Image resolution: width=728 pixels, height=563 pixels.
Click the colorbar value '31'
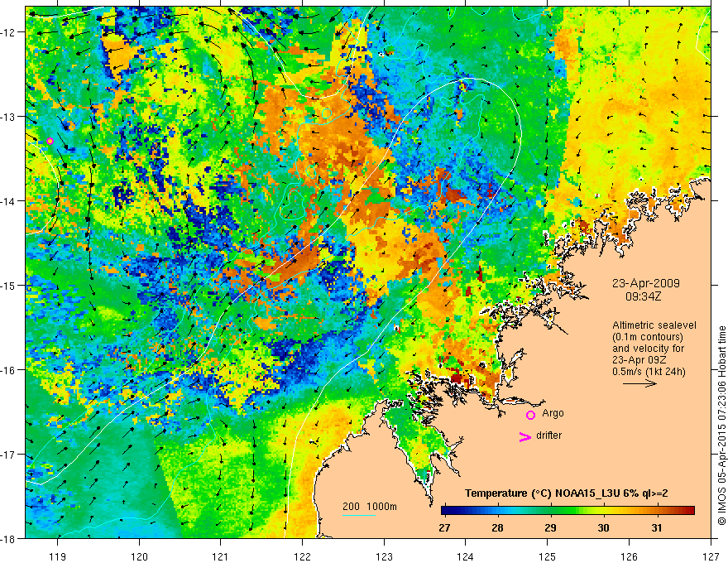pyautogui.click(x=656, y=528)
